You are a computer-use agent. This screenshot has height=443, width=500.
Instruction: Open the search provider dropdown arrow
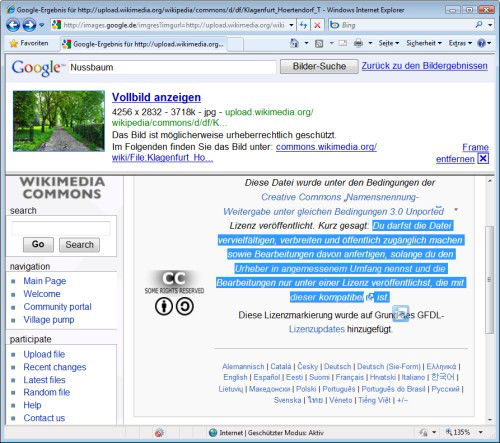coord(490,25)
